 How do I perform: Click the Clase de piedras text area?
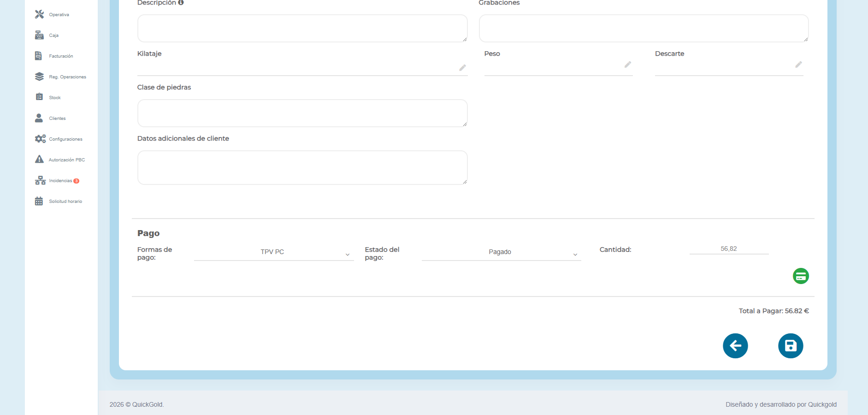302,113
